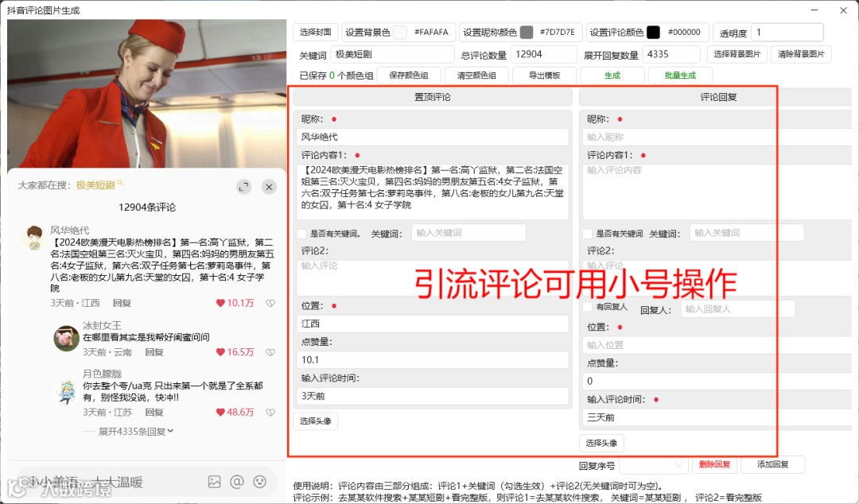
Task: Open the 回复序号 dropdown
Action: click(x=654, y=465)
